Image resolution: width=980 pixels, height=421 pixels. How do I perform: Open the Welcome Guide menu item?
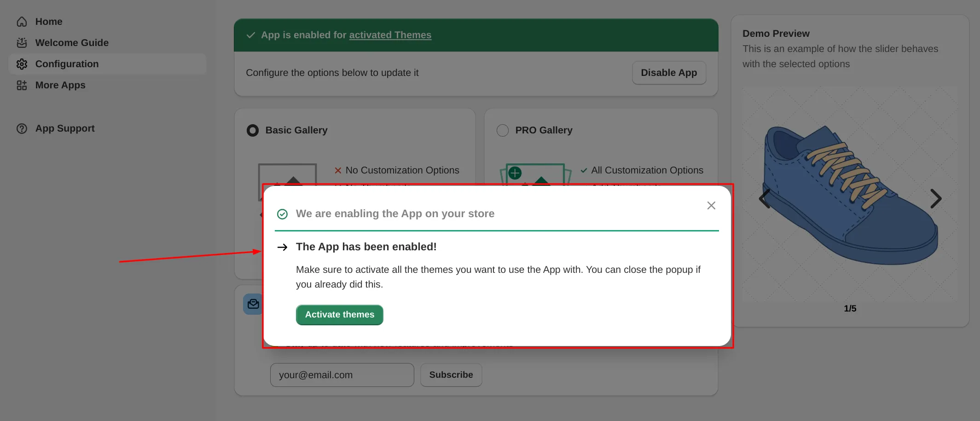(x=72, y=43)
